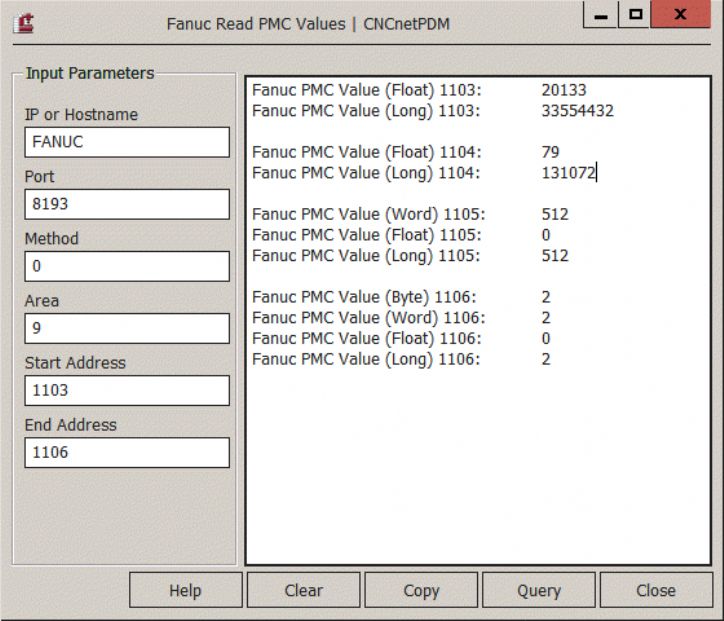
Task: Click into the Area field showing 9
Action: pos(127,328)
